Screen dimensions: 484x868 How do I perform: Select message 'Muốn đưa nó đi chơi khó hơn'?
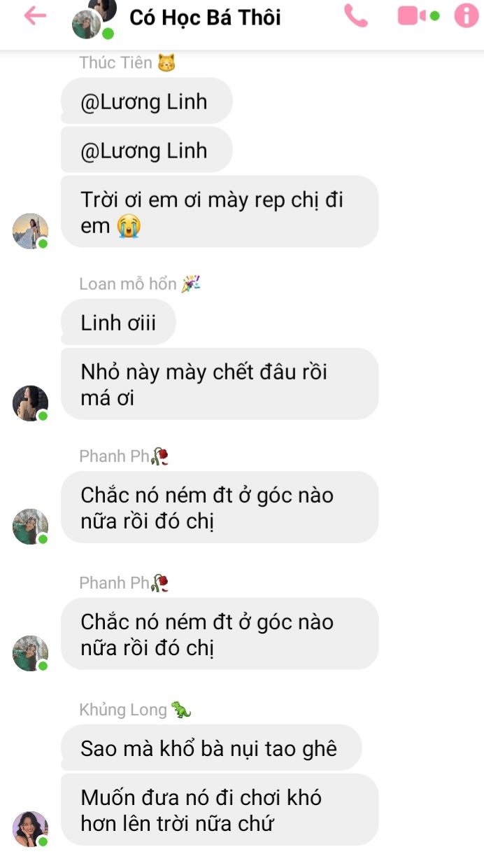[x=220, y=810]
